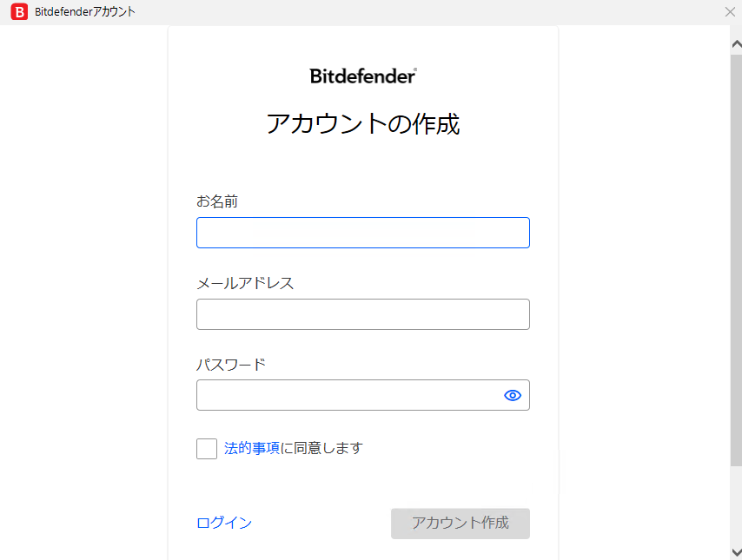Check the 法的事項に同意します checkbox

coord(207,449)
